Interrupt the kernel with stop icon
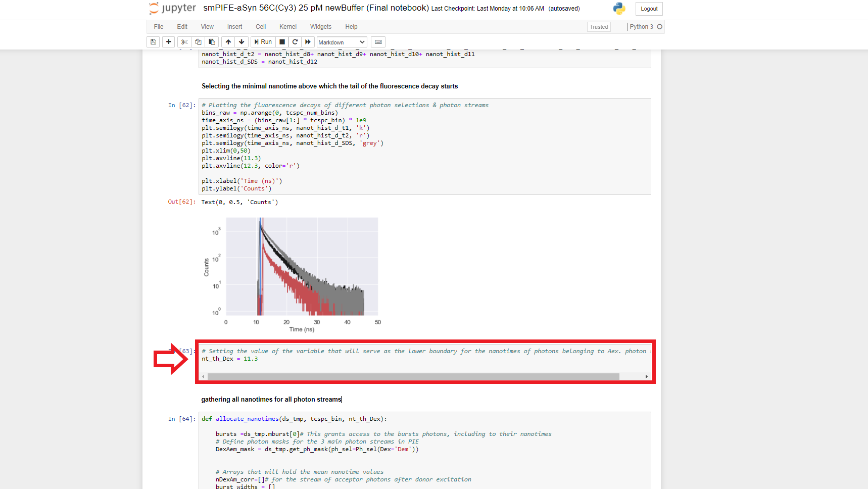This screenshot has height=489, width=868. [282, 42]
